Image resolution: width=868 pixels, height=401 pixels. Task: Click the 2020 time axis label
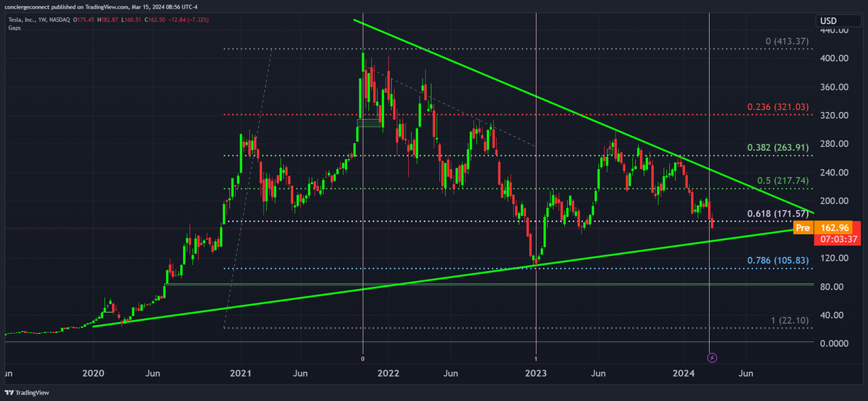tap(93, 374)
